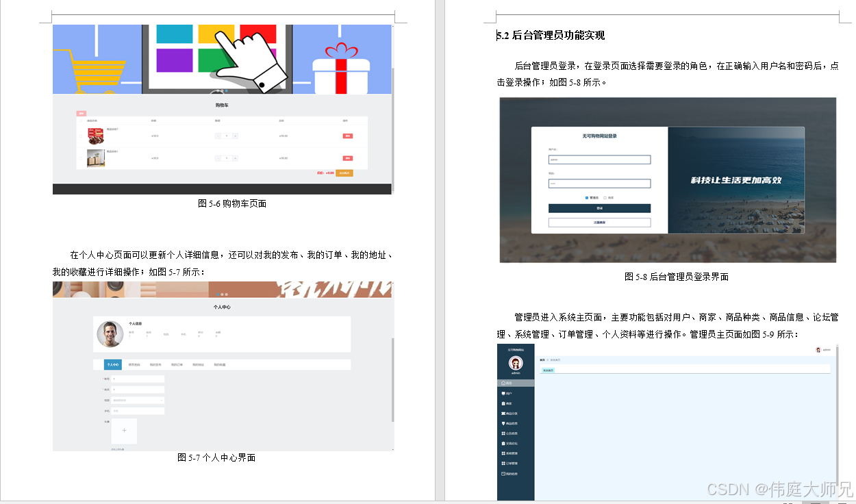The image size is (856, 504).
Task: Decrease quantity for second cart item
Action: (x=218, y=158)
